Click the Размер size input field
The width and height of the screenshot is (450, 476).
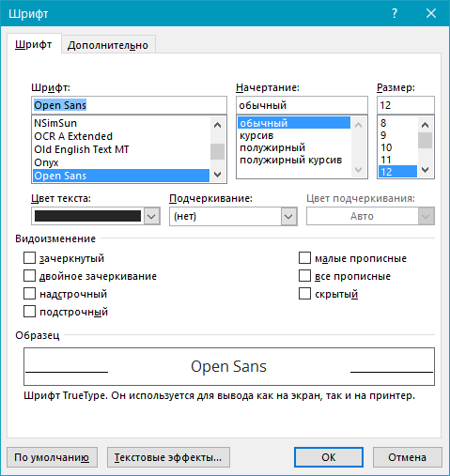[x=406, y=105]
